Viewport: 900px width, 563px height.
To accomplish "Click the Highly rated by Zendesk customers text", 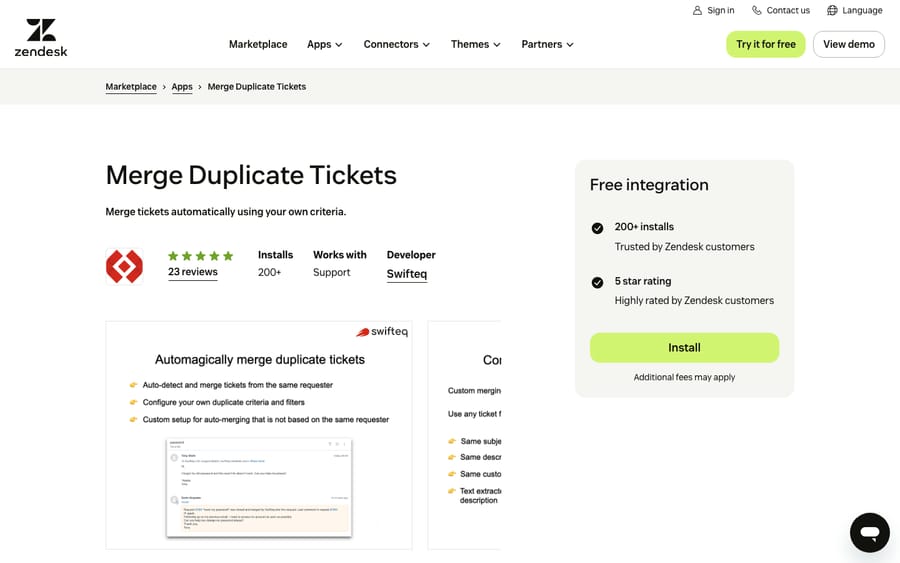I will click(694, 301).
